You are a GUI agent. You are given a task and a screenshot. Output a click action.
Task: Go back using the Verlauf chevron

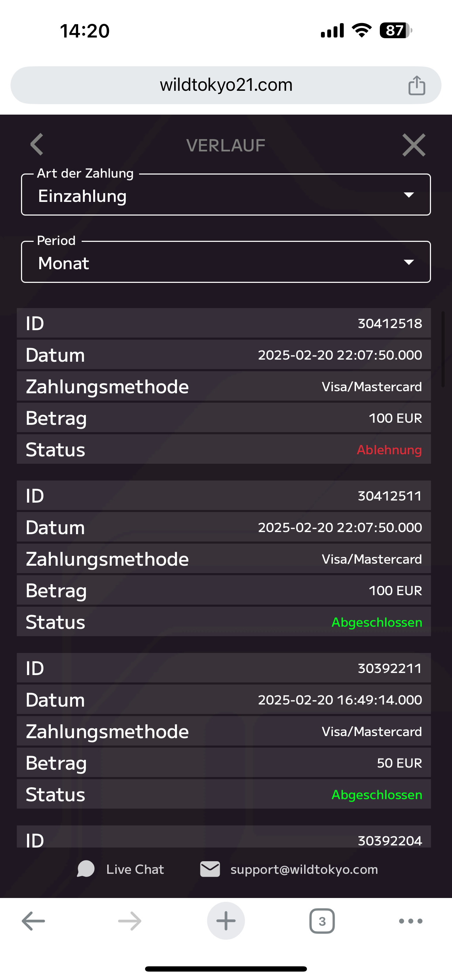coord(37,144)
